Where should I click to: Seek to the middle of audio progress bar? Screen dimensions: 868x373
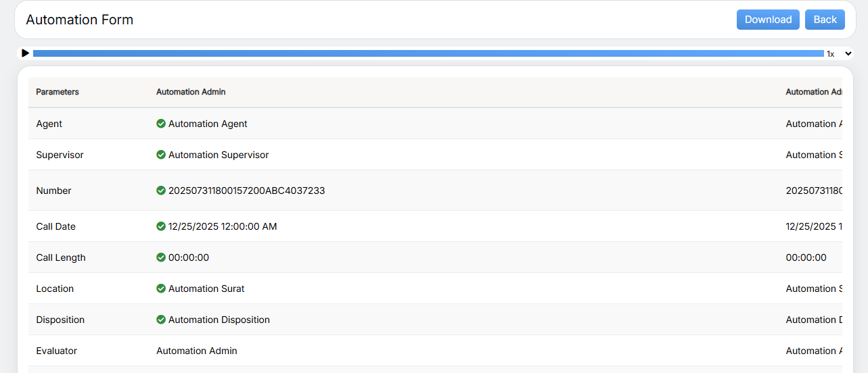click(428, 53)
